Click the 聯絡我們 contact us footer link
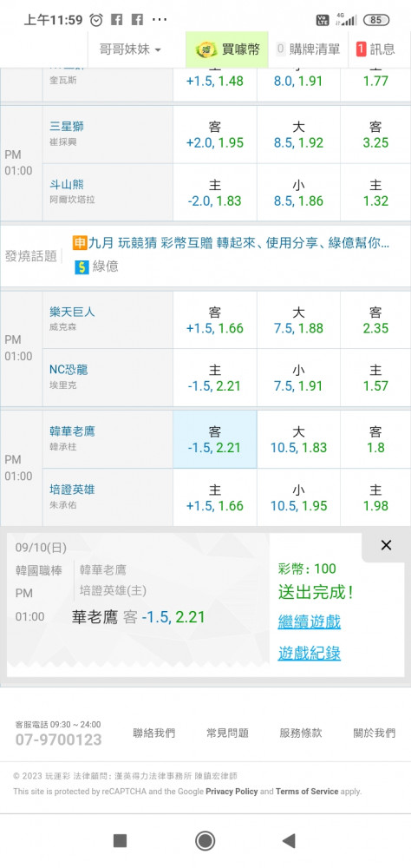This screenshot has width=411, height=868. [x=153, y=733]
